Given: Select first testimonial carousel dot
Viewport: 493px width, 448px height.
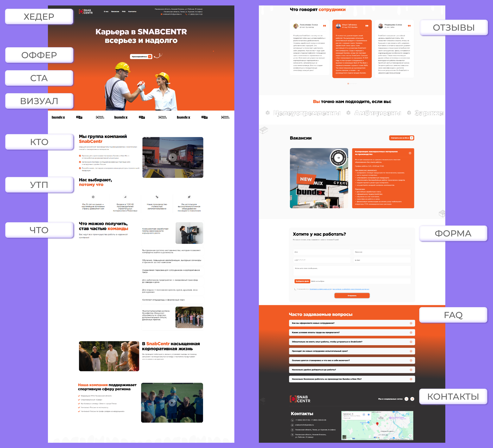Looking at the screenshot, I should coord(348,84).
